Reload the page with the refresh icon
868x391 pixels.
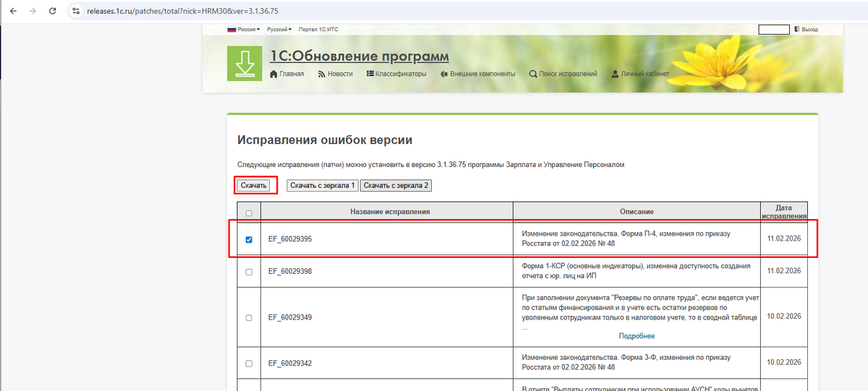[52, 11]
